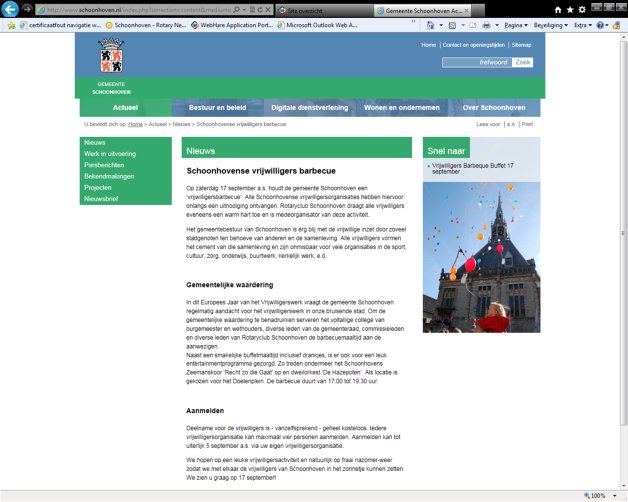Click the Home breadcrumb link

click(135, 124)
